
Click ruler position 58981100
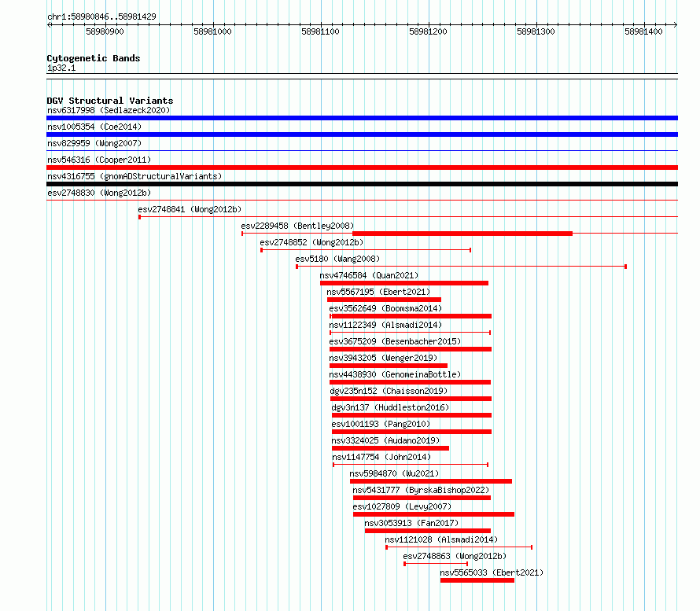tap(320, 31)
